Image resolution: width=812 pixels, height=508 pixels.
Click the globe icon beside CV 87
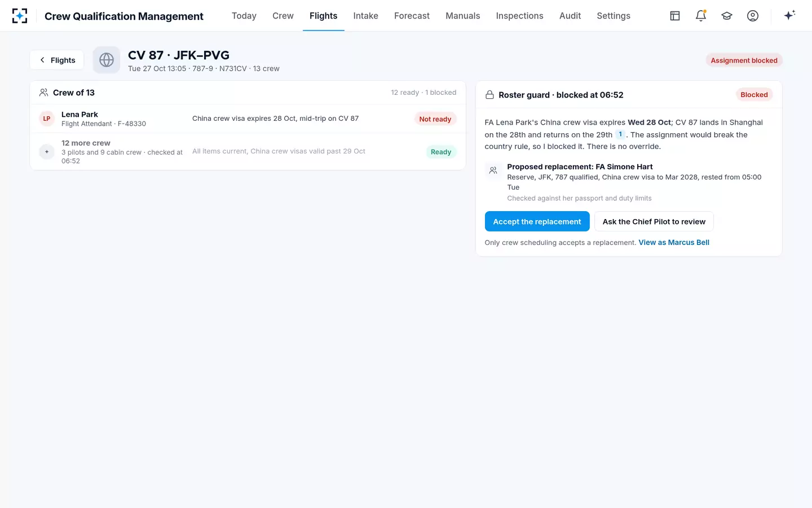107,60
